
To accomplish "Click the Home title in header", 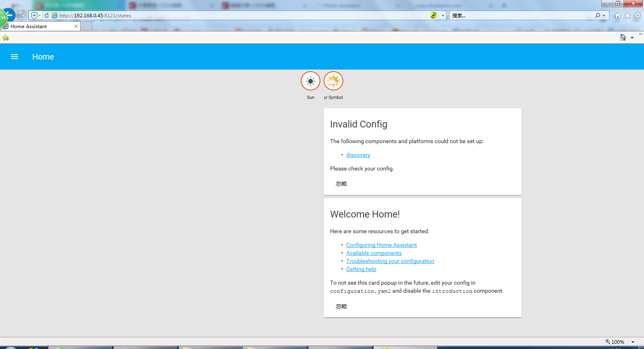I will point(43,57).
